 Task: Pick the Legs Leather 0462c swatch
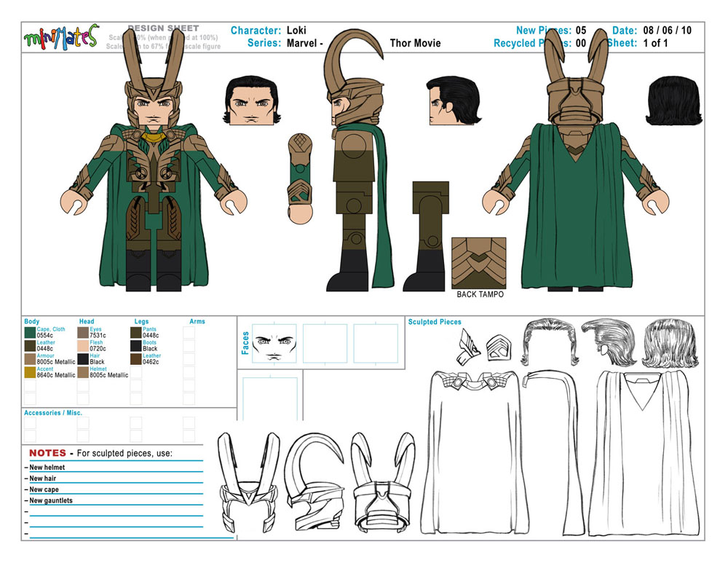(136, 358)
